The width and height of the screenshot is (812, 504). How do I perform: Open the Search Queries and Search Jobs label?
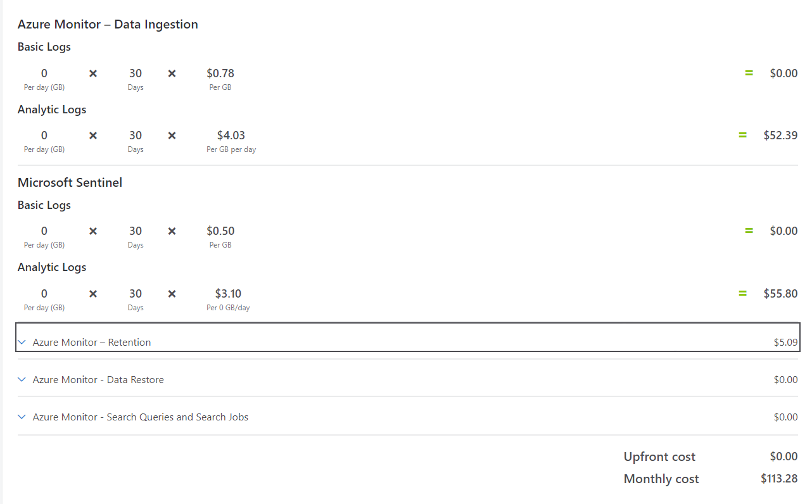tap(141, 417)
